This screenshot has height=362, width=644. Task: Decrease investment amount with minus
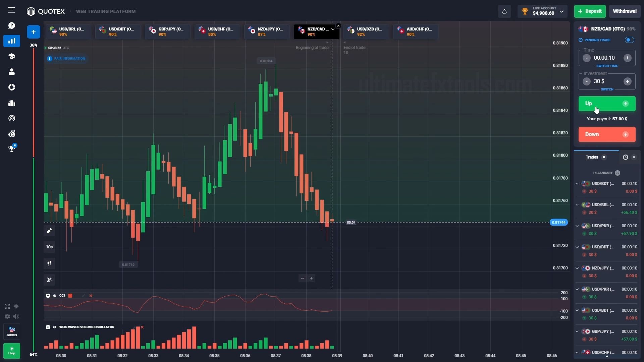click(x=586, y=81)
